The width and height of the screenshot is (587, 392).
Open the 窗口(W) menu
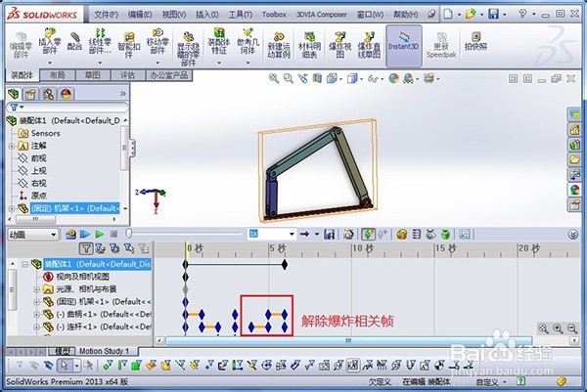[370, 15]
